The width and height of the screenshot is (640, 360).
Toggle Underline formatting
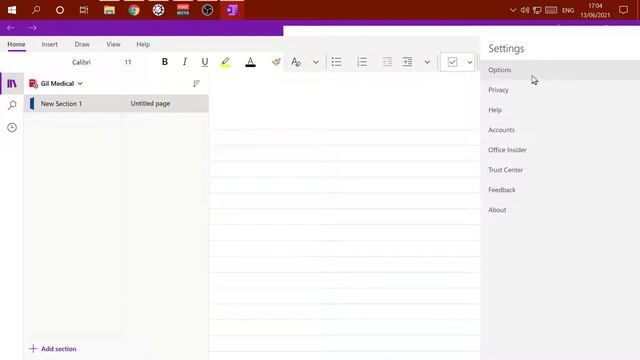[x=204, y=62]
